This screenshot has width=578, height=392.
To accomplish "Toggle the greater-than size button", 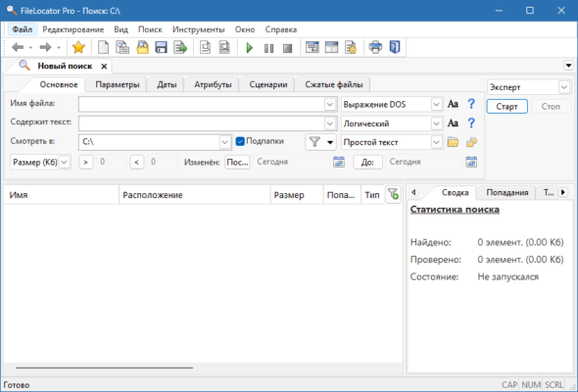I will (x=86, y=162).
